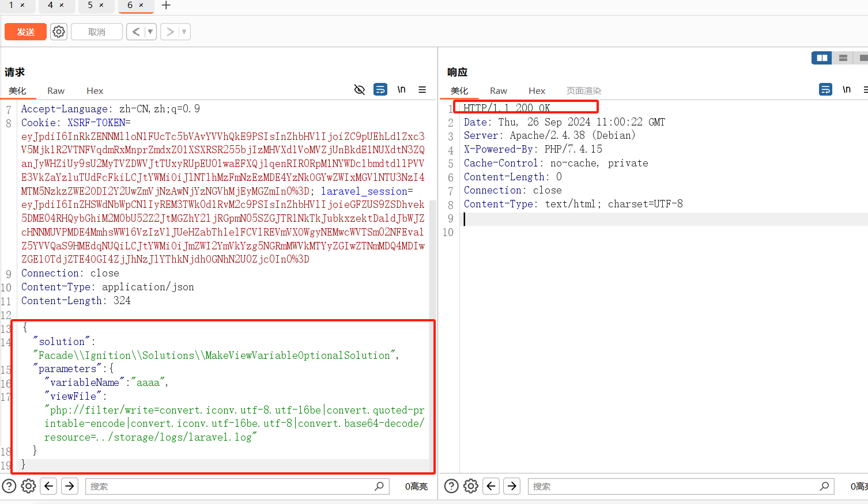868x504 pixels.
Task: Open history dropdown beside the back arrow
Action: point(150,32)
